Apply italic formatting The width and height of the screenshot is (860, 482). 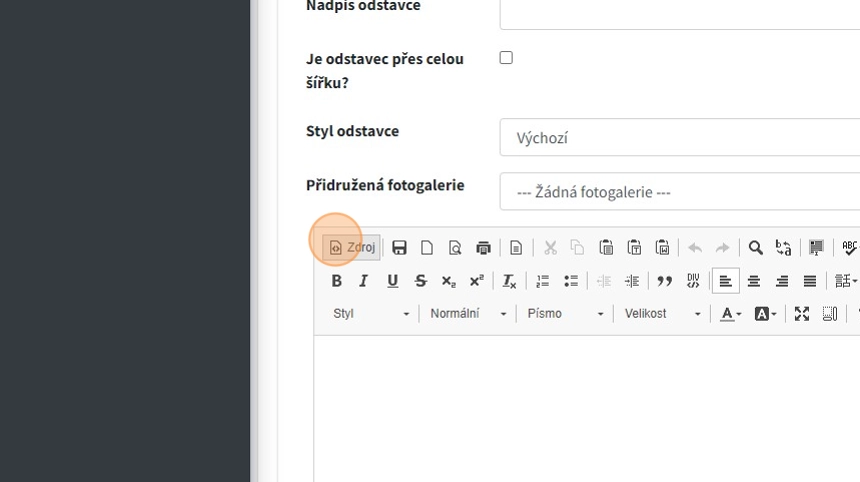point(364,281)
